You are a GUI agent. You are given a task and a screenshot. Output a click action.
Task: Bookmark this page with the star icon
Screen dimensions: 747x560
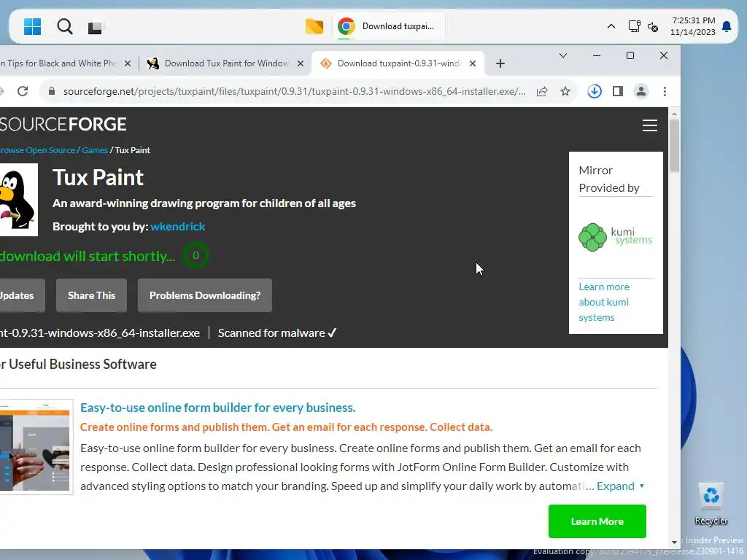click(x=565, y=91)
